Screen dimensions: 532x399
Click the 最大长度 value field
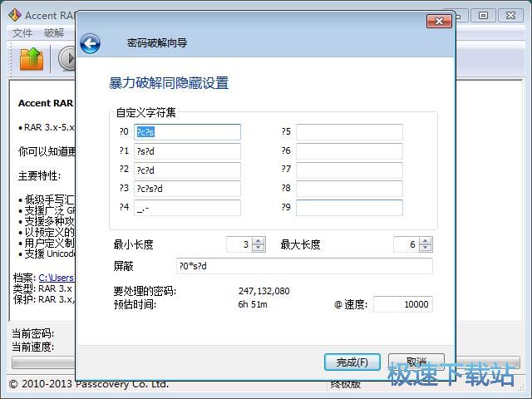[406, 244]
